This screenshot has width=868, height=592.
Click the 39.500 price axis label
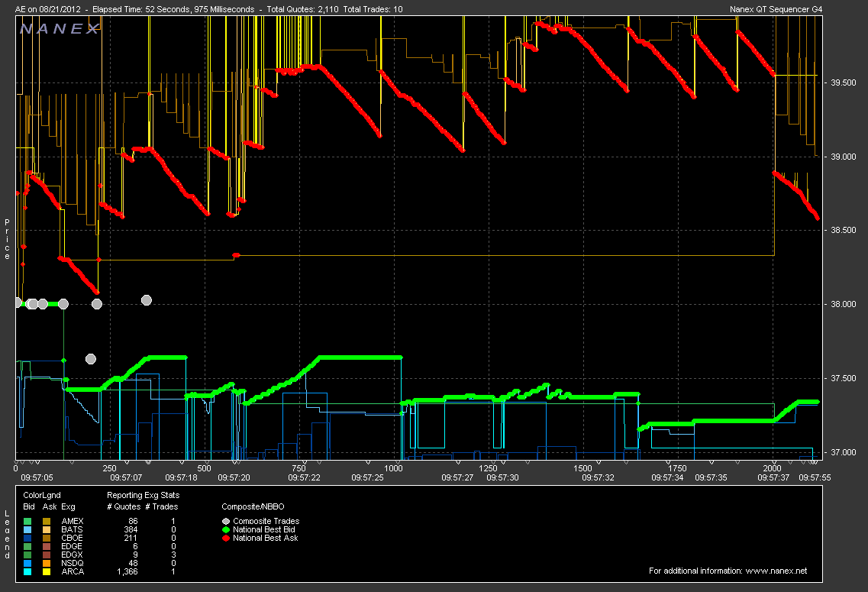coord(844,82)
